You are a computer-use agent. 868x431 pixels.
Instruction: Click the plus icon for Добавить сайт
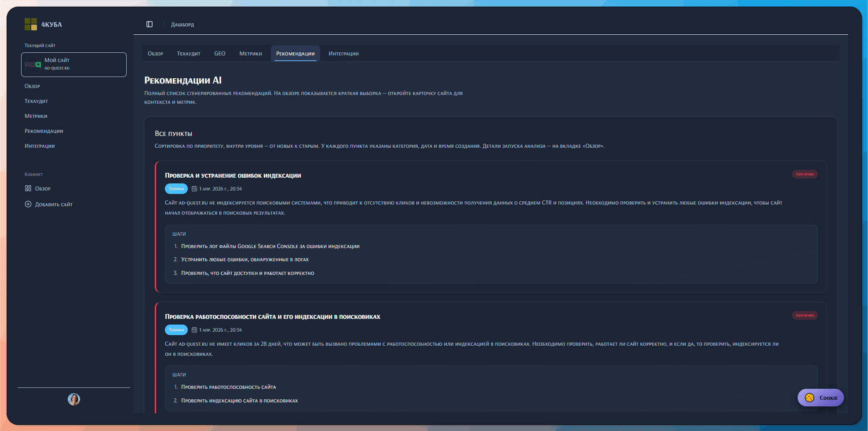(28, 204)
